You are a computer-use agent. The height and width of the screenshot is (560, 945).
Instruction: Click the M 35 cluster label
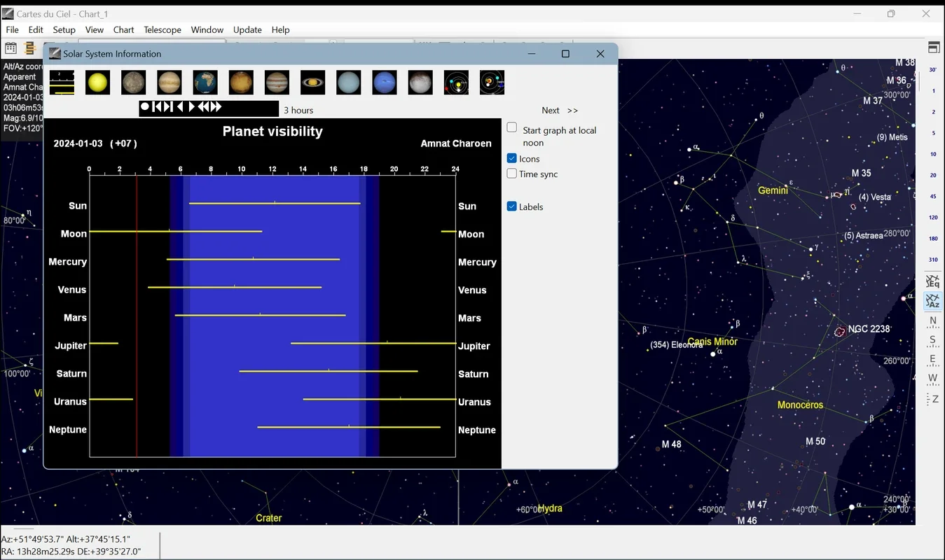click(862, 173)
